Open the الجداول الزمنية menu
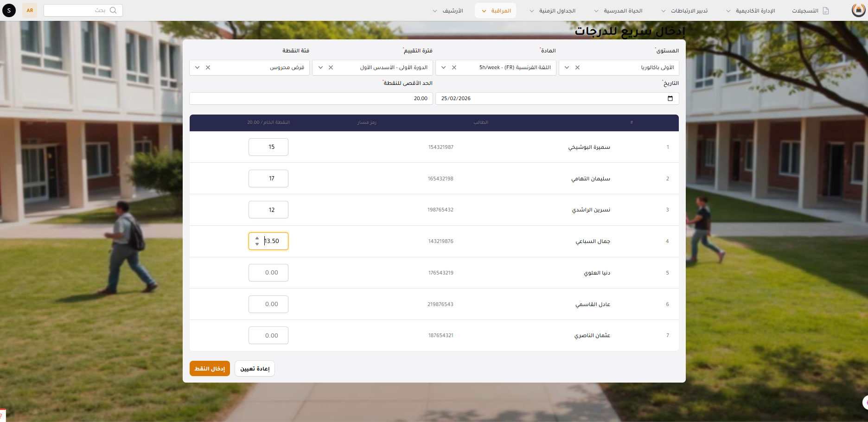This screenshot has height=422, width=868. (x=552, y=11)
